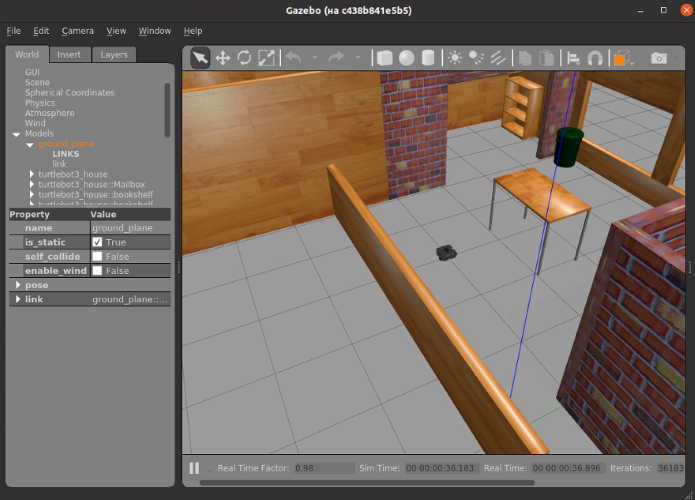Viewport: 695px width, 500px height.
Task: Select the rotate mode tool
Action: click(244, 58)
